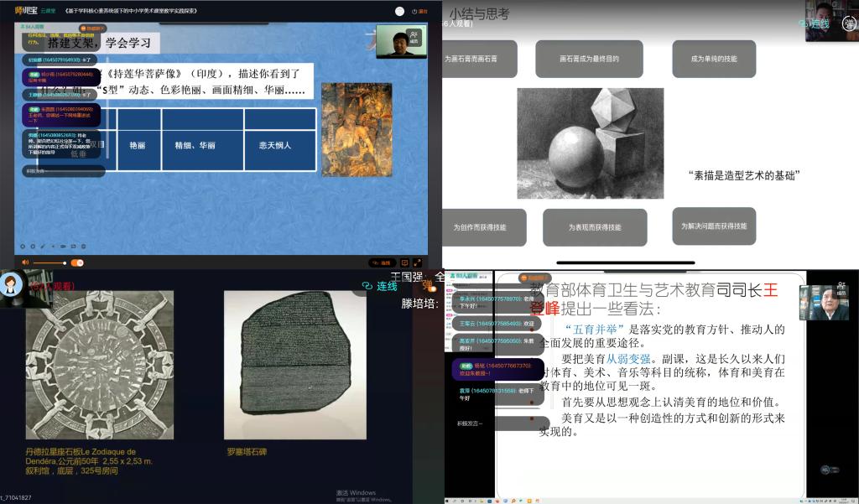Open the white user avatar beside 退出
This screenshot has width=859, height=504.
pyautogui.click(x=400, y=11)
